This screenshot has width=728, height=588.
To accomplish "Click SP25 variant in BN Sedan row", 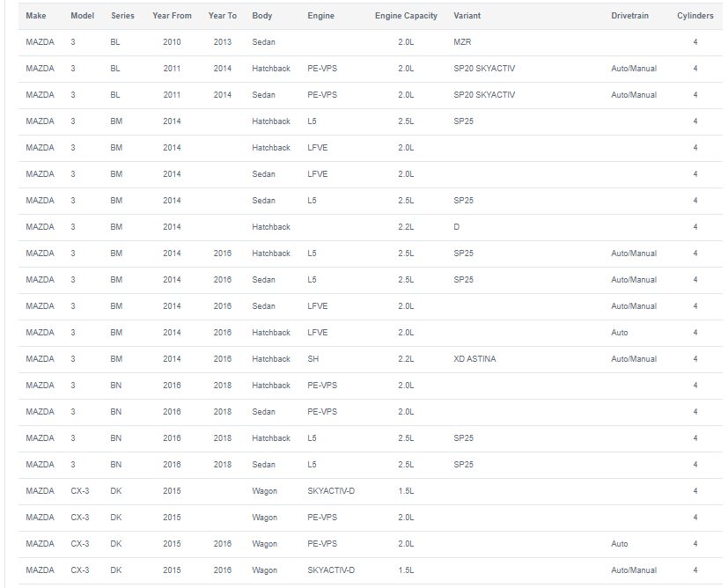I will point(463,465).
